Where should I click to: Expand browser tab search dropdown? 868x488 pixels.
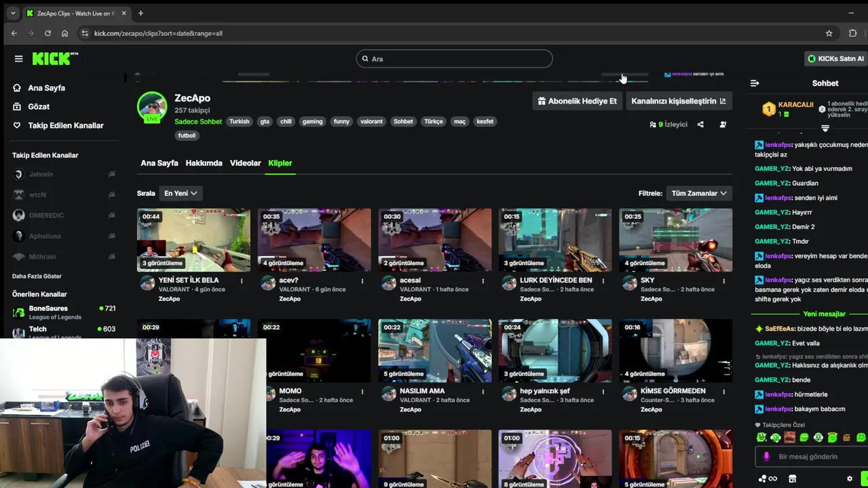pos(12,13)
